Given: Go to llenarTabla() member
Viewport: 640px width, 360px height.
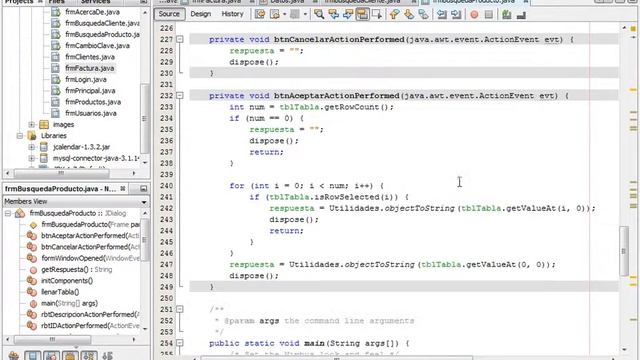Looking at the screenshot, I should coord(60,292).
